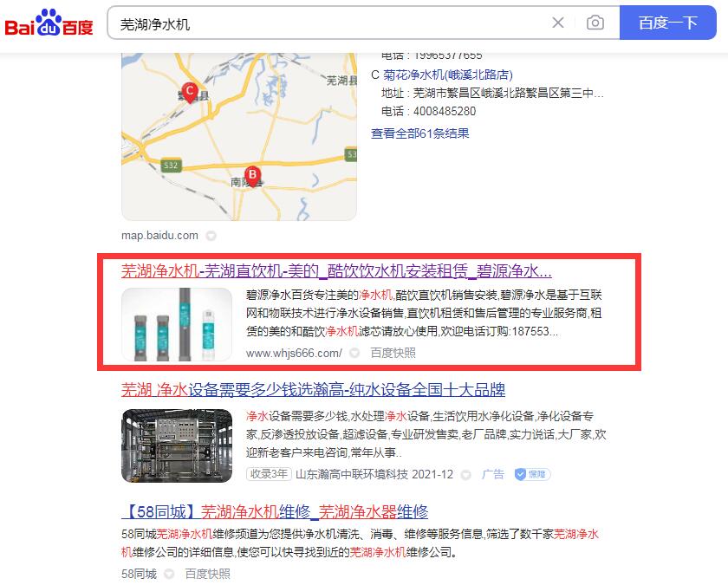Open 查看全部61条结果 link
Viewport: 728px width, 585px height.
(x=419, y=133)
